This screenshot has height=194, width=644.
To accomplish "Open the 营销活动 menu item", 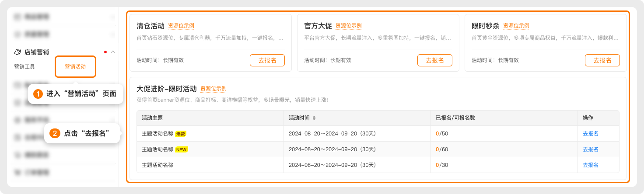I will pyautogui.click(x=75, y=67).
